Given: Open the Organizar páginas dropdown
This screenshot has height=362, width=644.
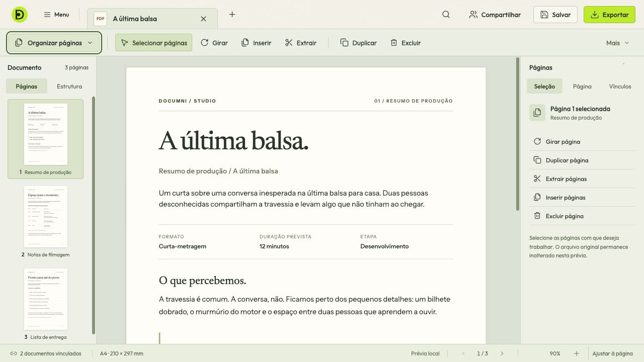Looking at the screenshot, I should tap(54, 43).
